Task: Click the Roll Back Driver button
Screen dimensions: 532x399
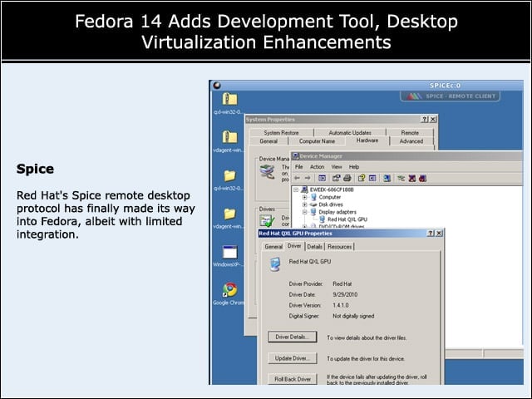Action: [x=293, y=379]
